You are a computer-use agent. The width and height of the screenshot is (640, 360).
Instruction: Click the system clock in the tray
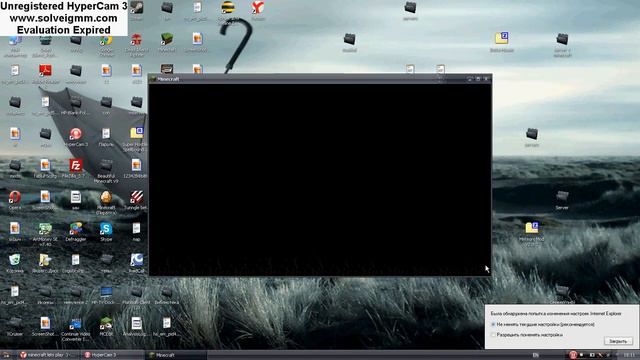pyautogui.click(x=629, y=355)
